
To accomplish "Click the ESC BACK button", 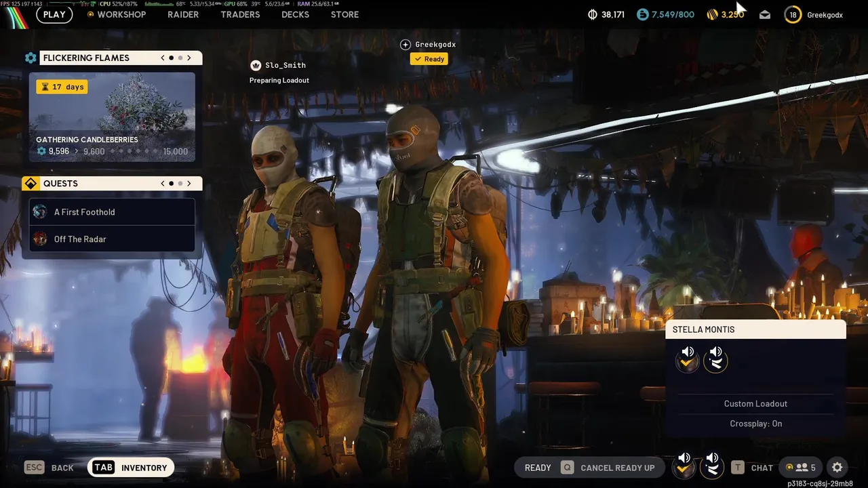I will [x=49, y=468].
